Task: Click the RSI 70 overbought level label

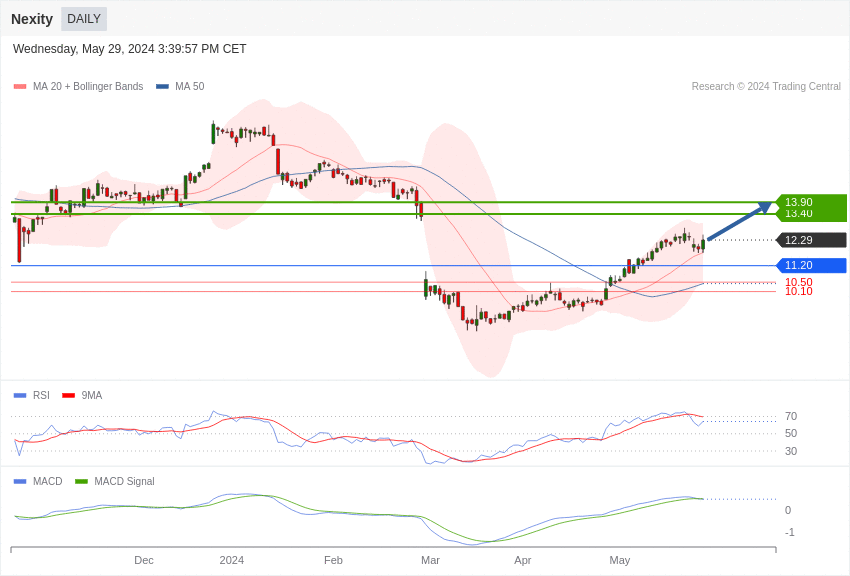Action: coord(791,416)
